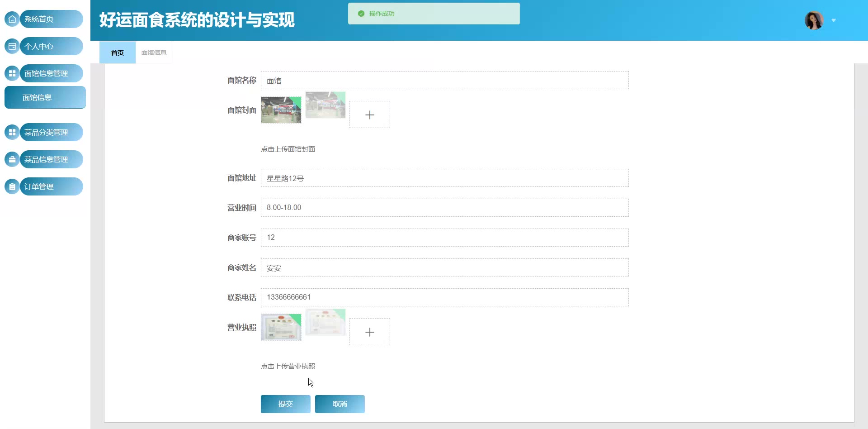Screen dimensions: 868x429
Task: Click the 面馆封面 field label
Action: [x=242, y=110]
